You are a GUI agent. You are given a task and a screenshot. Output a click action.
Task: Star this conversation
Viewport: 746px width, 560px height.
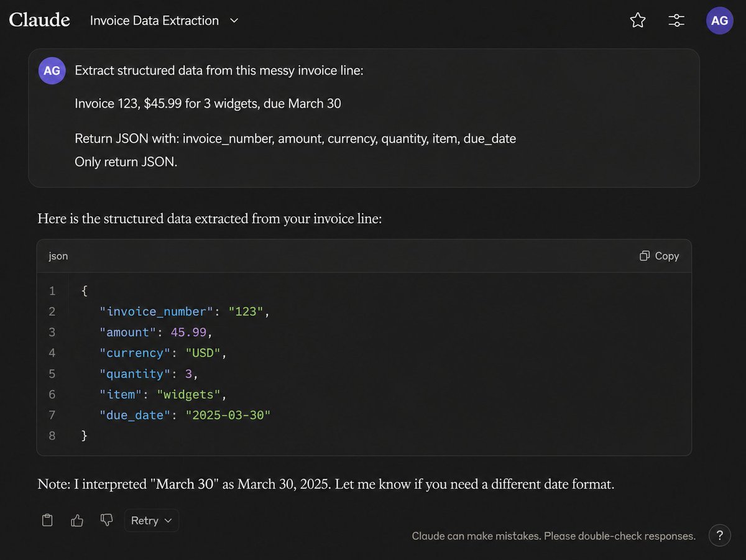pyautogui.click(x=638, y=21)
